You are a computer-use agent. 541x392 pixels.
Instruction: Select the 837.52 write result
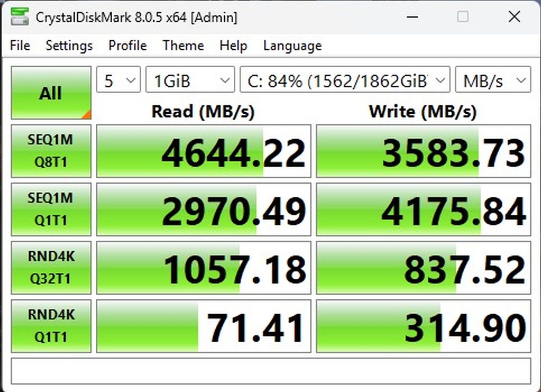point(424,268)
